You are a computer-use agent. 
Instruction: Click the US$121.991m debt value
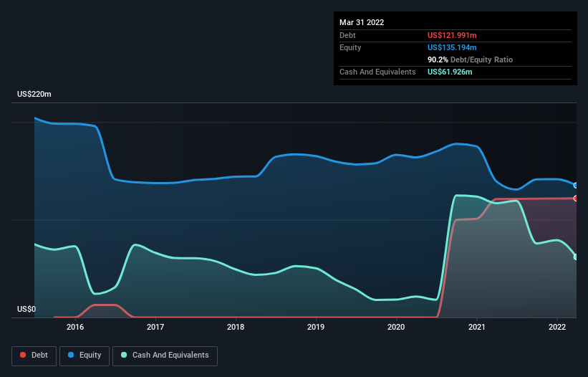[452, 35]
